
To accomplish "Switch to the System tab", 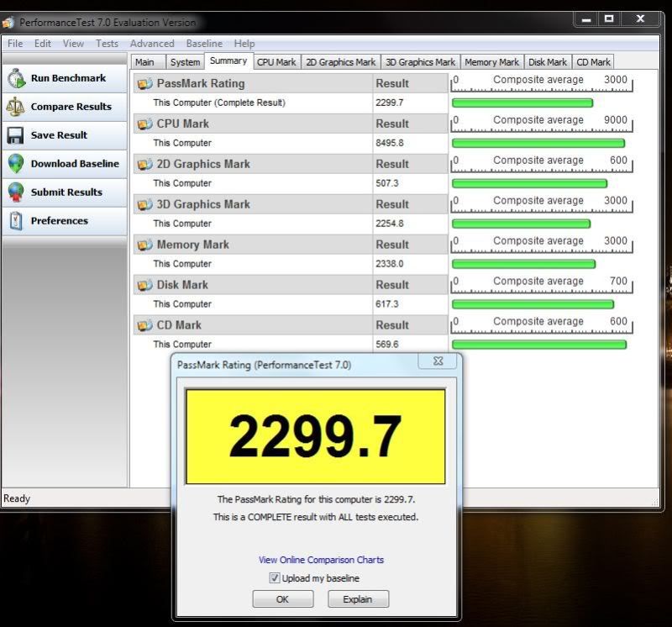I will pyautogui.click(x=185, y=62).
